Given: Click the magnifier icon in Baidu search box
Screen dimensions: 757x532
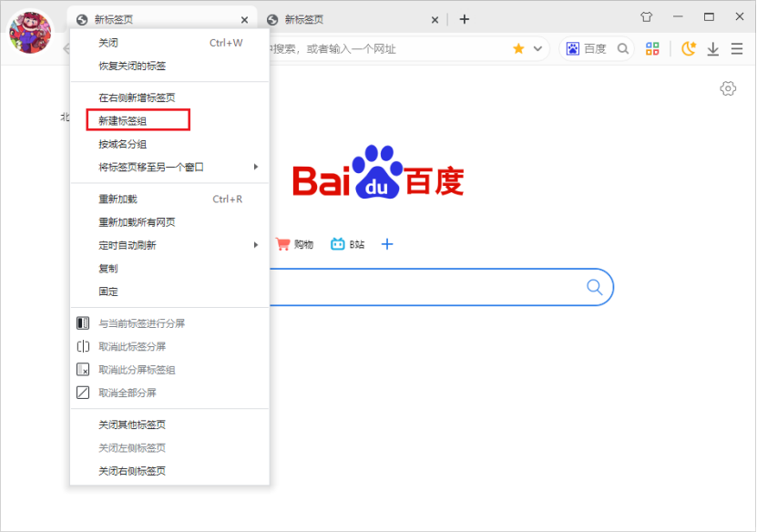Looking at the screenshot, I should [595, 287].
